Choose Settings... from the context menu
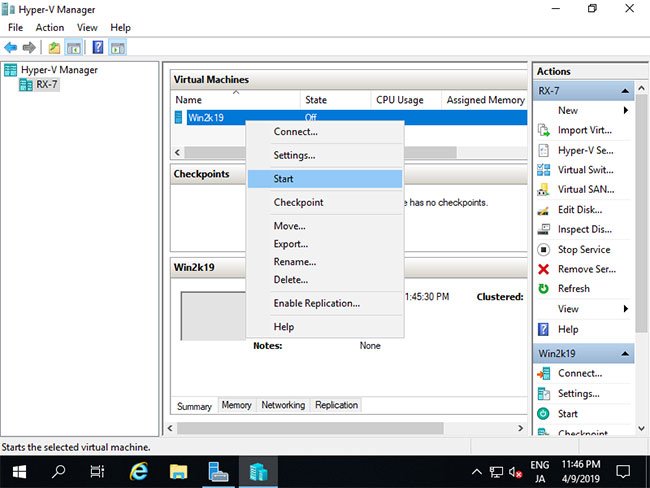 tap(325, 155)
